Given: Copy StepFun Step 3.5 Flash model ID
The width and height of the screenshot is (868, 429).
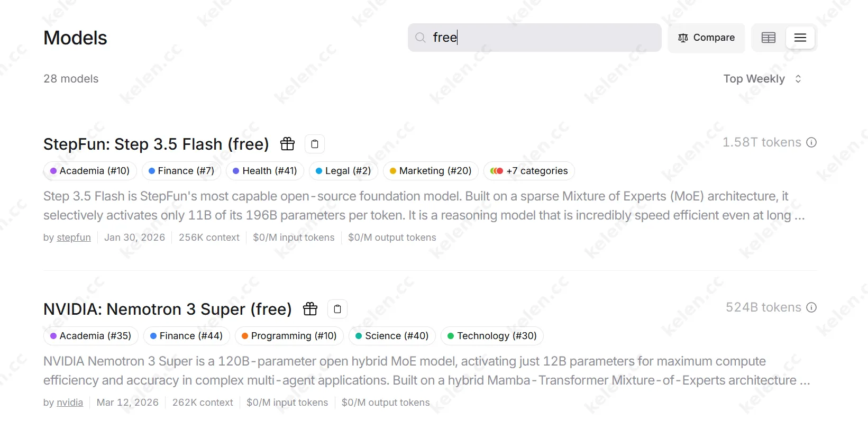Looking at the screenshot, I should (315, 144).
